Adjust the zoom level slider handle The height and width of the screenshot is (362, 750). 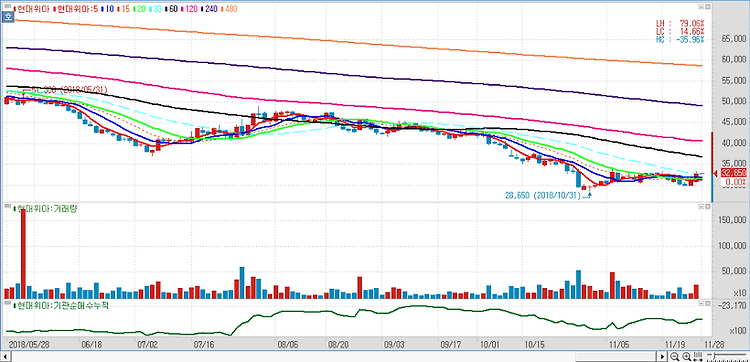715,356
